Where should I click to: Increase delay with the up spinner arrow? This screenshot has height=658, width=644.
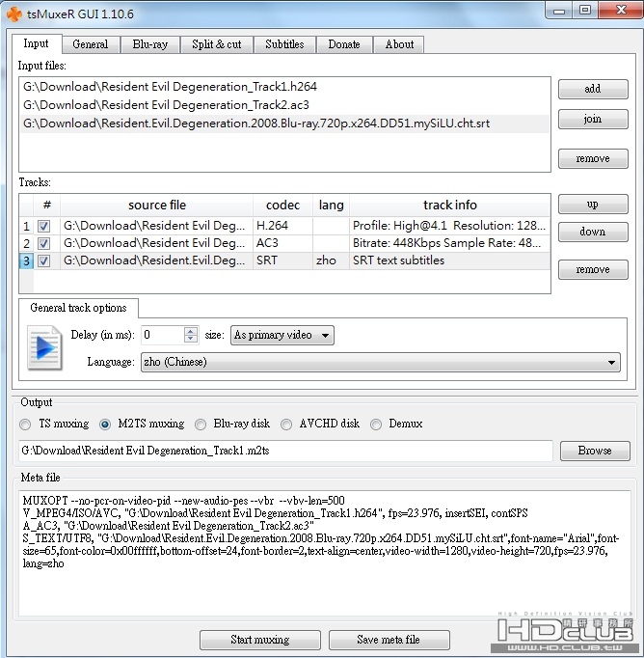[x=191, y=331]
